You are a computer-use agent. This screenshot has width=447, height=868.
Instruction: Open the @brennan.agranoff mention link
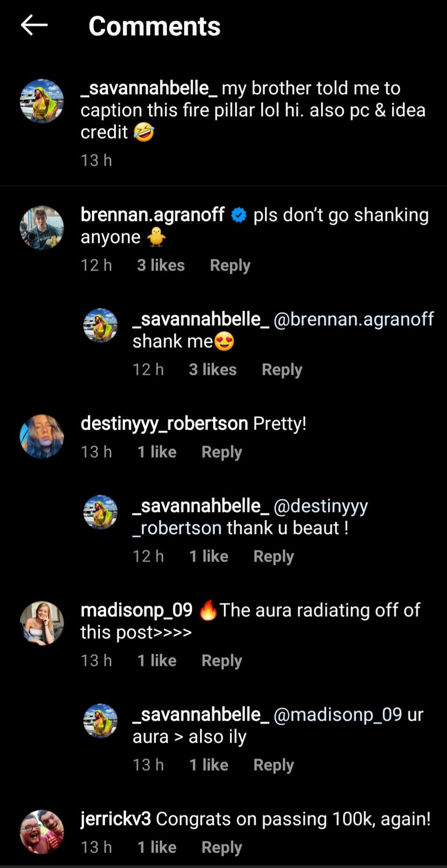(x=353, y=319)
